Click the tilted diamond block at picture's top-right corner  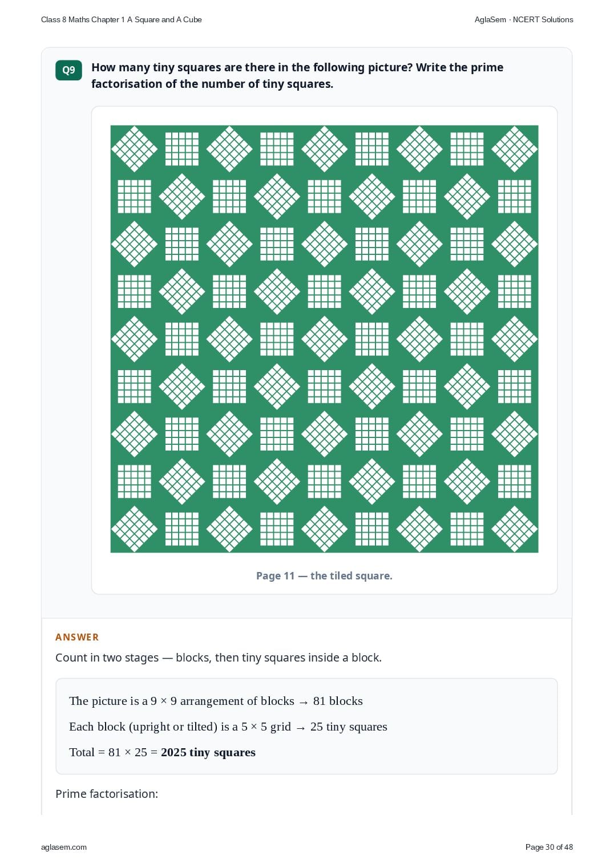point(514,149)
